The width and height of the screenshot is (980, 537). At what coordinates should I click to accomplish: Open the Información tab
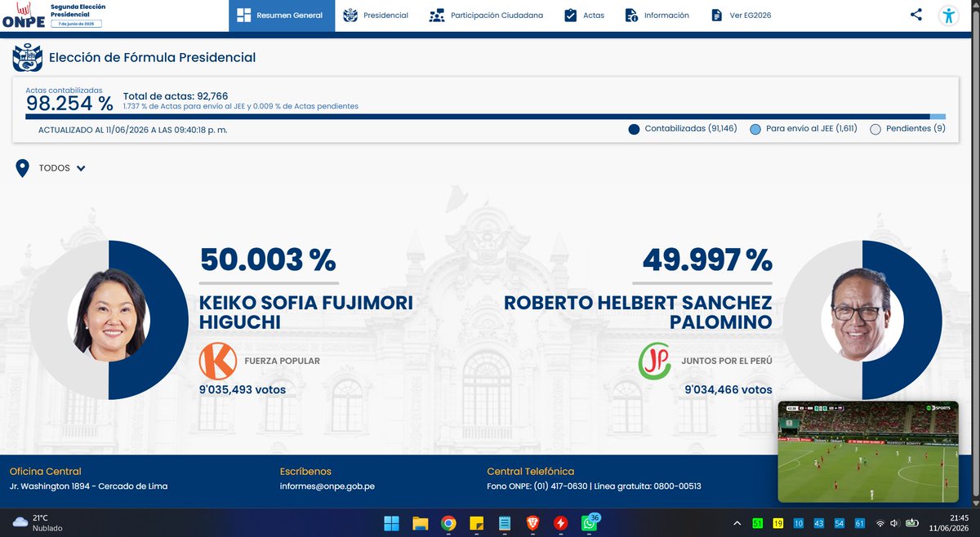point(657,16)
